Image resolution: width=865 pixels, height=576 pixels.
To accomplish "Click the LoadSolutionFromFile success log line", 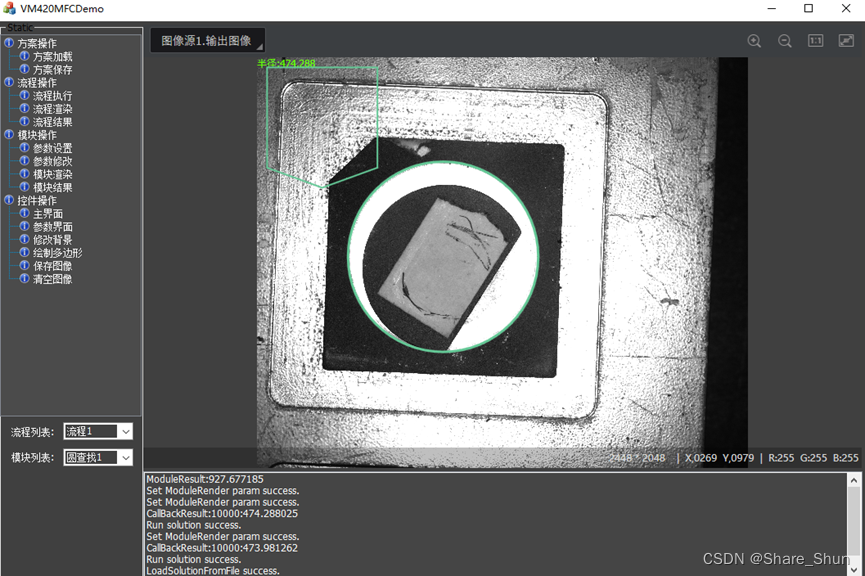I will pyautogui.click(x=212, y=570).
